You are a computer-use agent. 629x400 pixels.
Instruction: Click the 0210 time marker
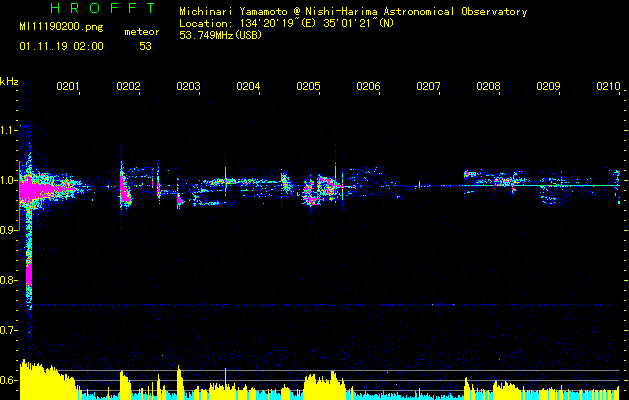tap(608, 86)
